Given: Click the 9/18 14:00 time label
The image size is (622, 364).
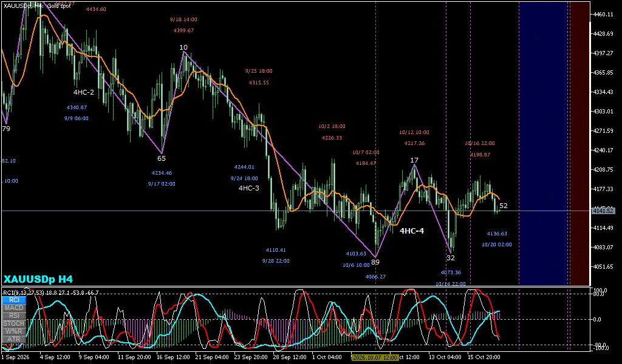Looking at the screenshot, I should pyautogui.click(x=183, y=19).
